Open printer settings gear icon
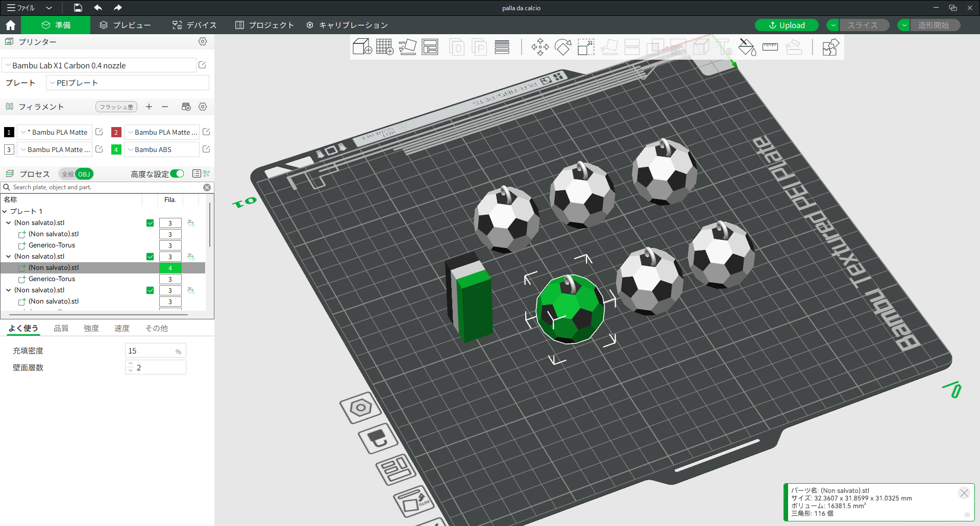The height and width of the screenshot is (526, 980). pyautogui.click(x=203, y=41)
